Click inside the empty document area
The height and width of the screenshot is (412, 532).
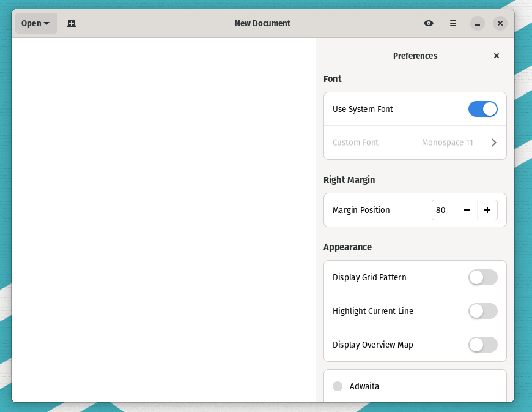[x=163, y=214]
